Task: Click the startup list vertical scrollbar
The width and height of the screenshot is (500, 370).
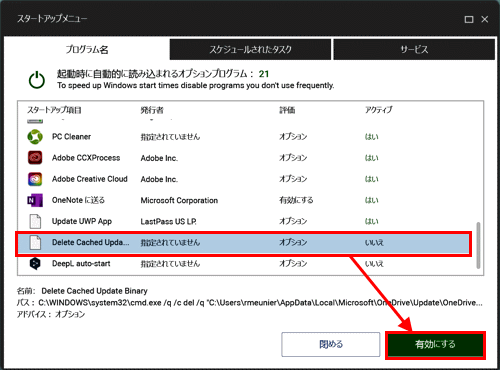Action: coord(478,245)
